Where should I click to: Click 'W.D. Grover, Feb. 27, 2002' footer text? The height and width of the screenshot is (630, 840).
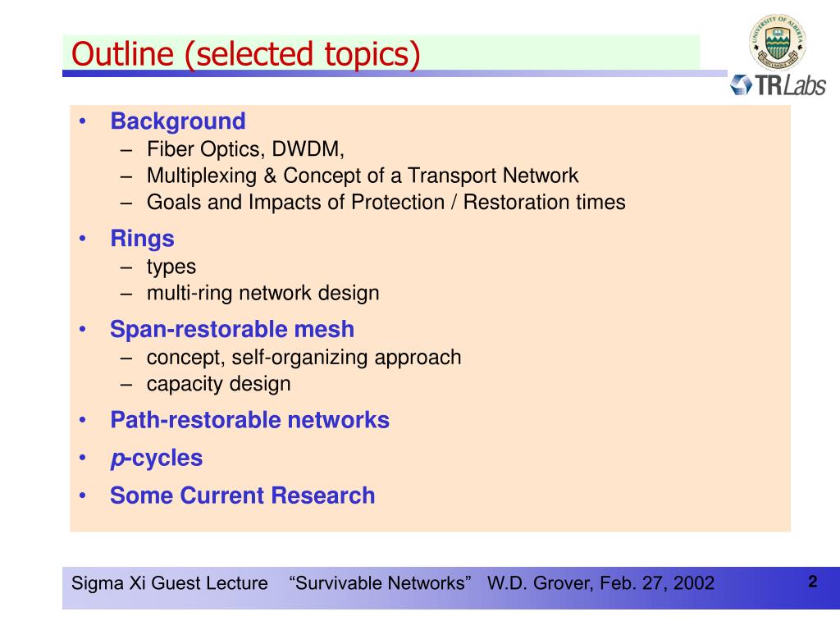600,583
